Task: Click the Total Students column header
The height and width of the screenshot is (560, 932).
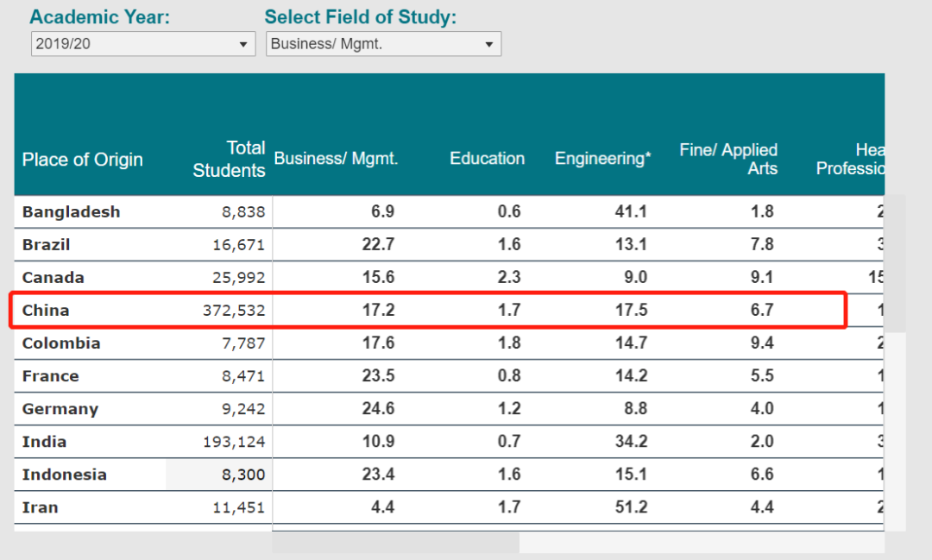Action: pyautogui.click(x=230, y=160)
